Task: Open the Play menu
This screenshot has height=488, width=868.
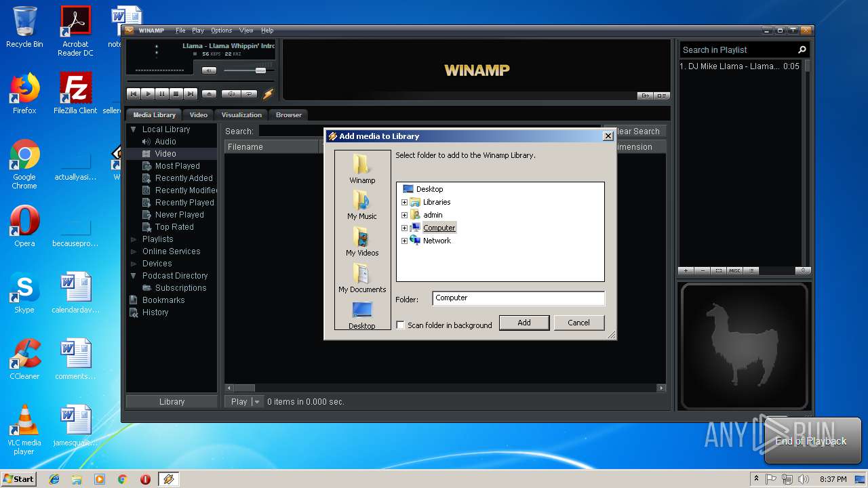Action: [x=198, y=30]
